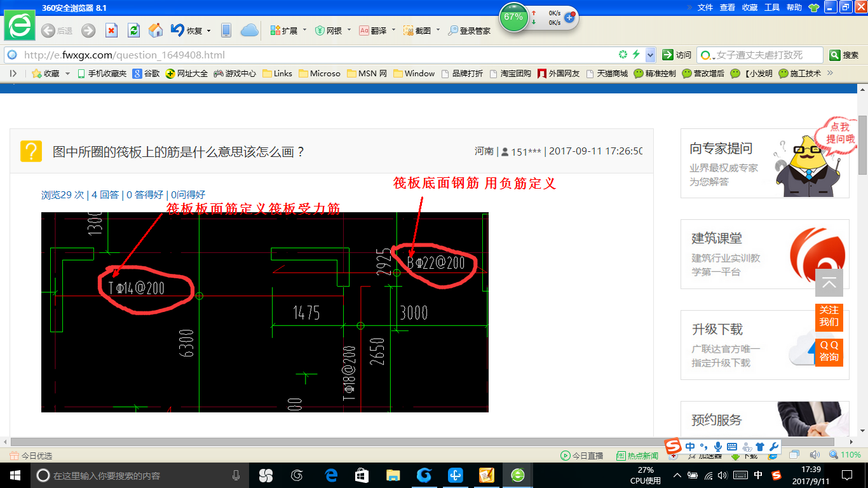Viewport: 868px width, 488px height.
Task: Click the mobile phone toolbar icon
Action: pyautogui.click(x=226, y=30)
